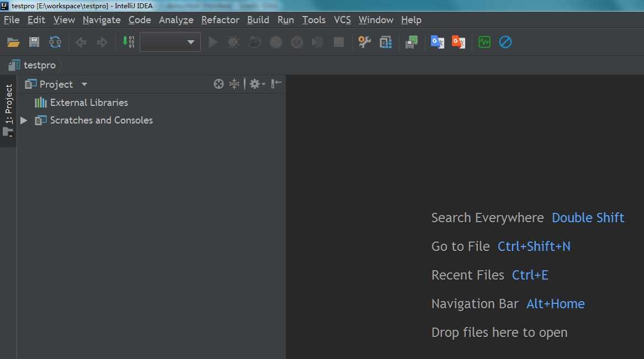Click the Synchronize refresh icon
Image resolution: width=644 pixels, height=359 pixels.
[55, 42]
